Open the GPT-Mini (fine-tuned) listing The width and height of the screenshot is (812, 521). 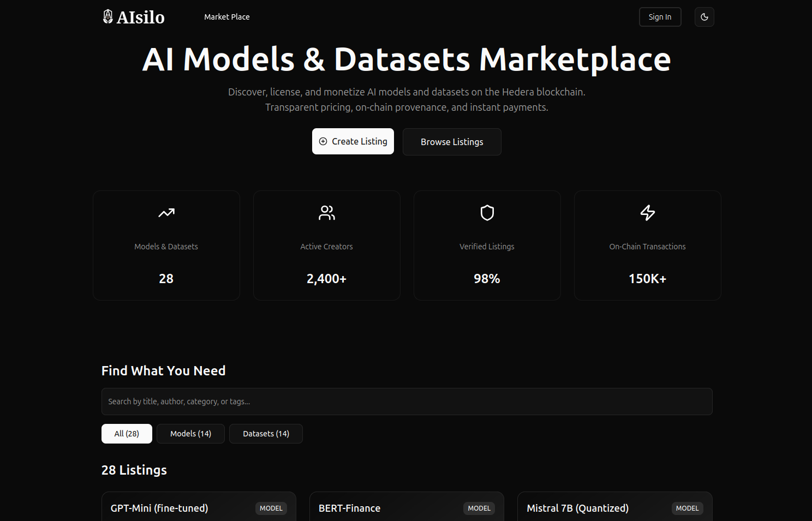159,508
